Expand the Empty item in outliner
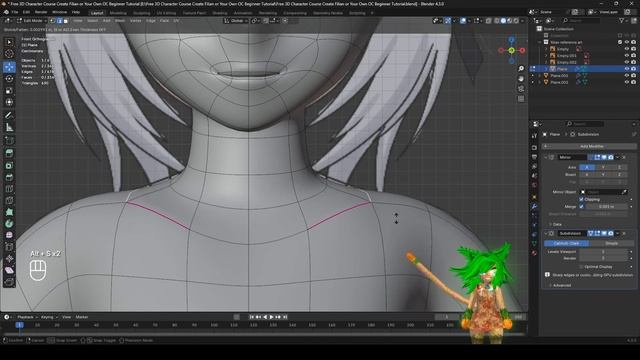 pyautogui.click(x=546, y=49)
